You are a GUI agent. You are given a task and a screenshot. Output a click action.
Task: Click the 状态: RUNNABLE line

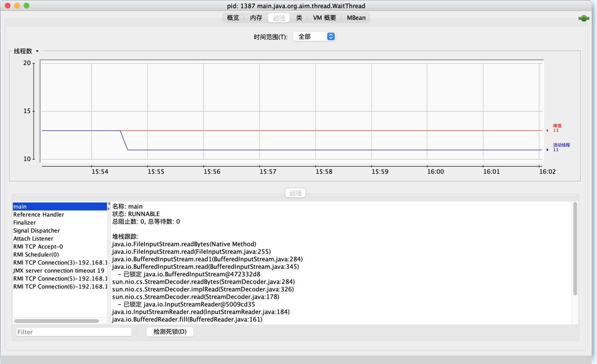coord(136,214)
